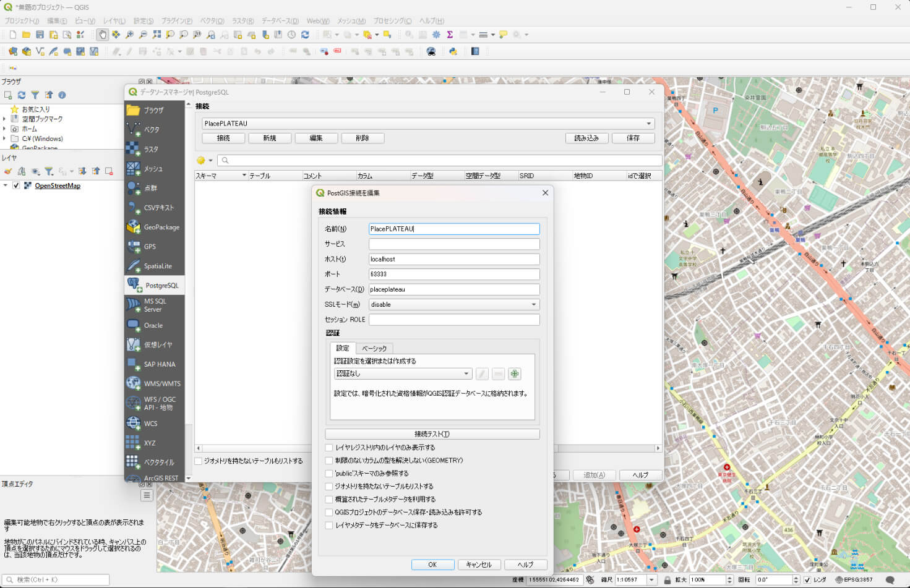Screen dimensions: 910x588
Task: Select CSV Text source in sidebar
Action: point(155,208)
